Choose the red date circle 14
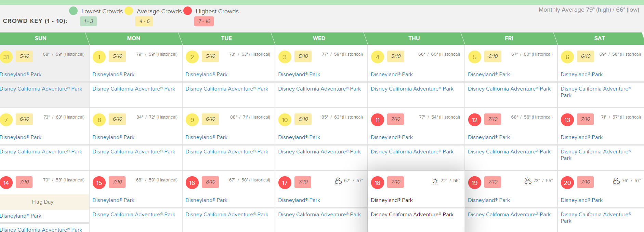 coord(6,183)
